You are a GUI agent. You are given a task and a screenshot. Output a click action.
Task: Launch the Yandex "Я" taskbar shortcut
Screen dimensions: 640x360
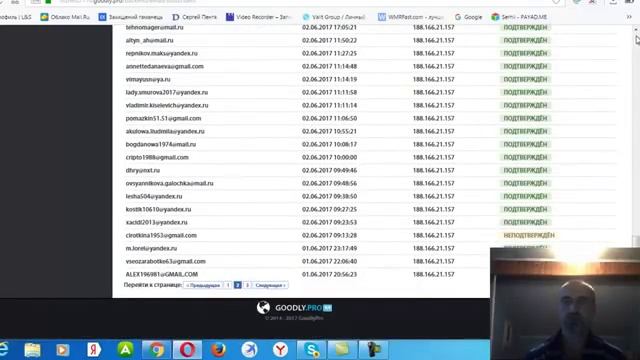[x=94, y=350]
